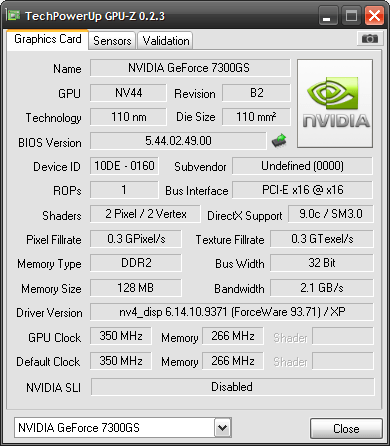390x446 pixels.
Task: Click the Technology field 110 nm
Action: [128, 117]
